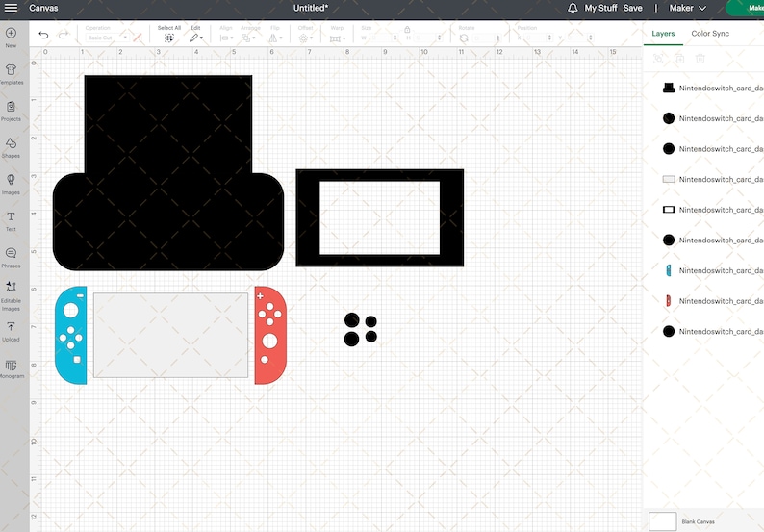Open My Stuff

point(600,8)
